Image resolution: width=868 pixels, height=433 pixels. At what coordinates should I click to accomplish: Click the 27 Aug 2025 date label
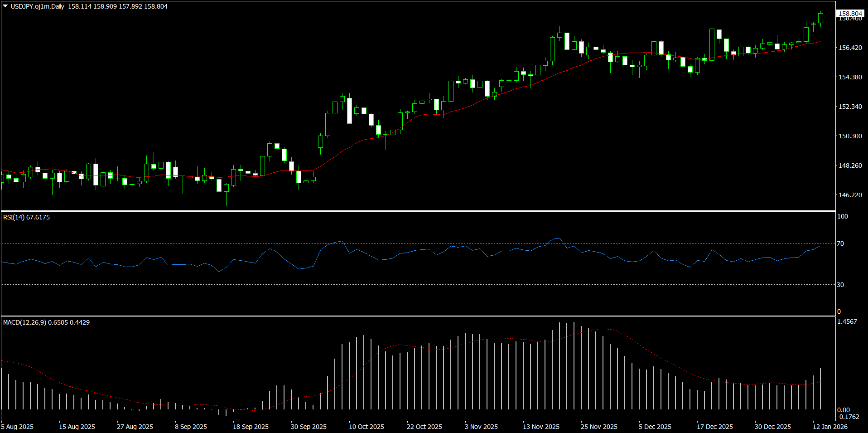tap(135, 427)
